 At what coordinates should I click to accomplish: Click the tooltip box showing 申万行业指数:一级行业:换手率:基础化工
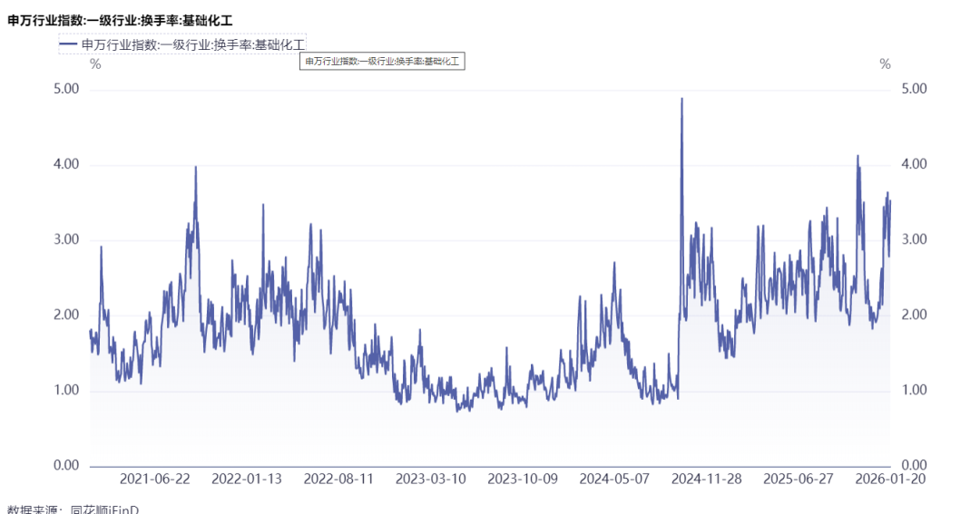(x=382, y=62)
